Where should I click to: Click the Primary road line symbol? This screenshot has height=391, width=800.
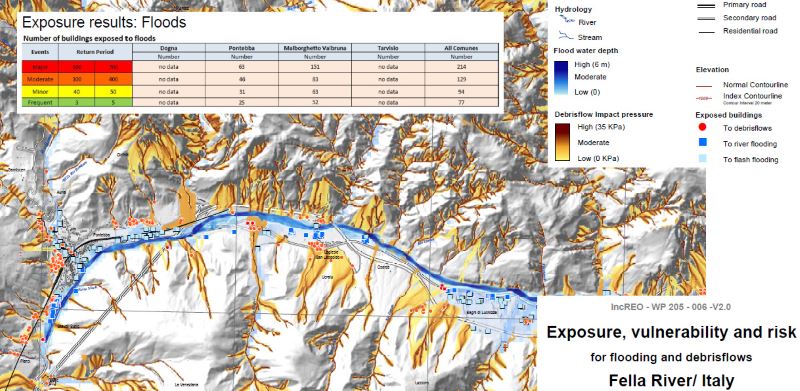pyautogui.click(x=707, y=5)
